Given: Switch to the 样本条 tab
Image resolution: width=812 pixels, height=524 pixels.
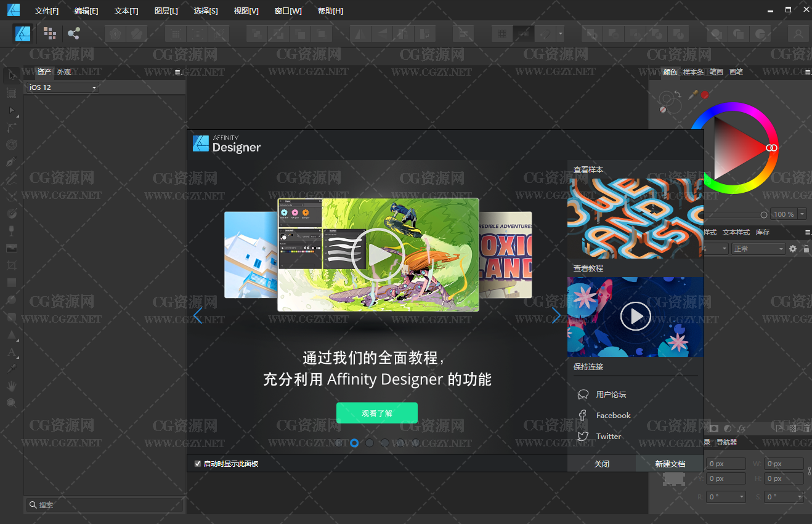Looking at the screenshot, I should tap(693, 72).
